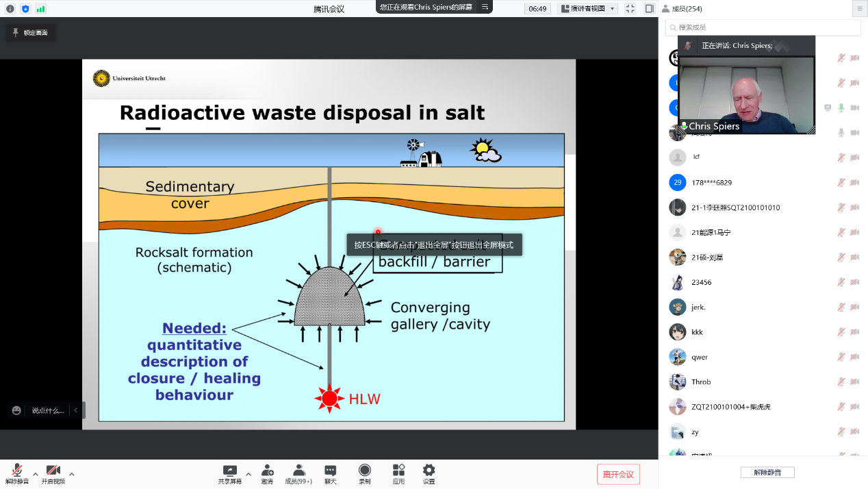Expand the video options arrow beside camera

click(x=71, y=474)
